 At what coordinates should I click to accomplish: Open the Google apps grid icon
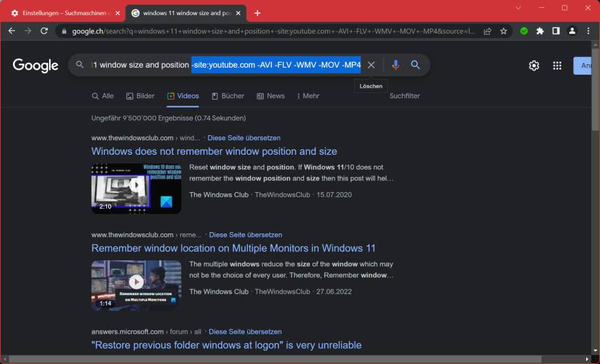click(557, 66)
